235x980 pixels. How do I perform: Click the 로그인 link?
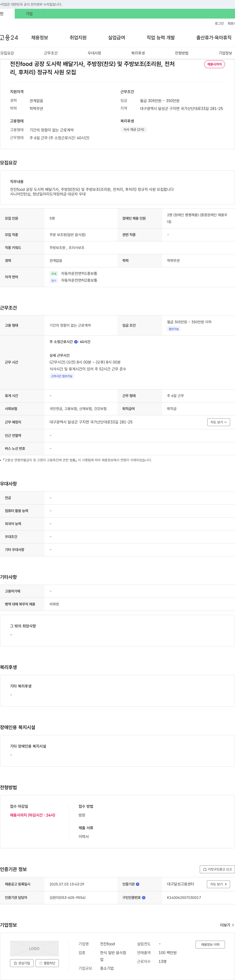[219, 24]
